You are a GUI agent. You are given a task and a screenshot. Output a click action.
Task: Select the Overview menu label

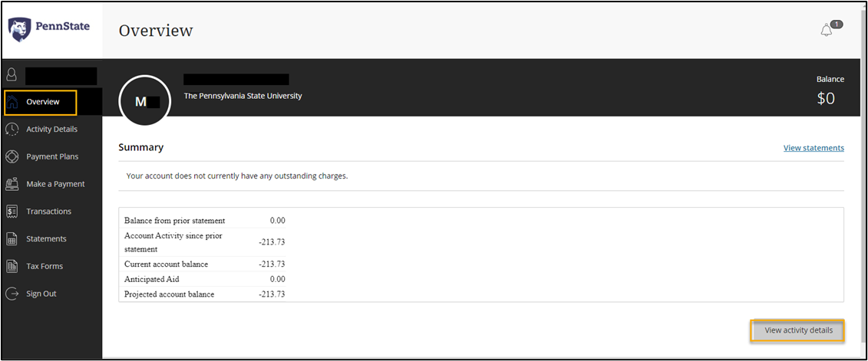coord(43,102)
